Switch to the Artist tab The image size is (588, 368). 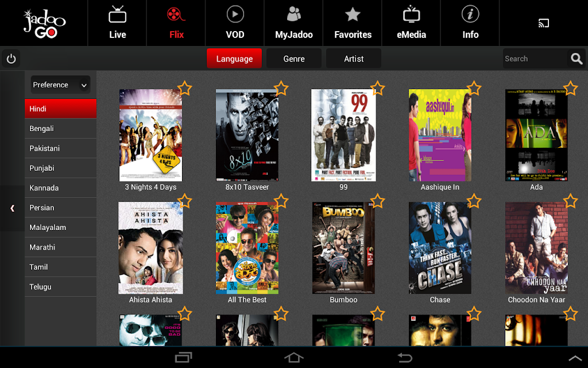354,59
